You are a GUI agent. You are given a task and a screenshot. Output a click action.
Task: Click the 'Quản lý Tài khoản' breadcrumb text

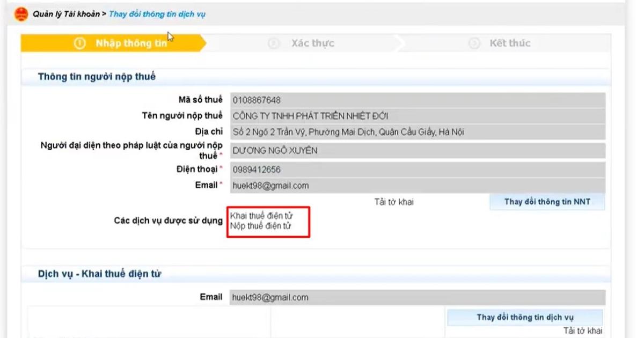coord(66,14)
